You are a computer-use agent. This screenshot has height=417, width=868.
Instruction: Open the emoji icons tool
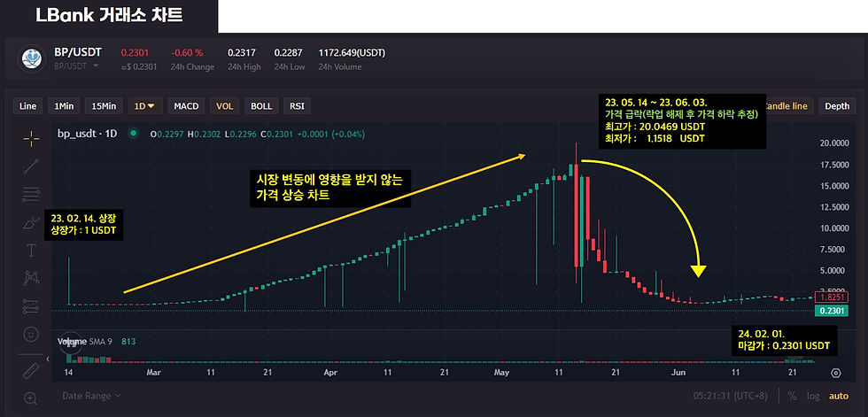31,334
